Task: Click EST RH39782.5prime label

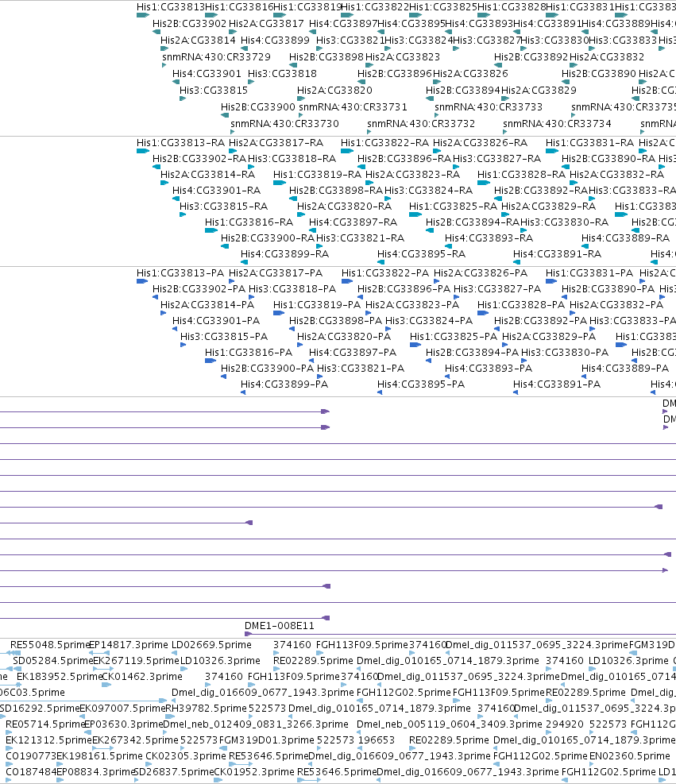Action: coord(206,709)
